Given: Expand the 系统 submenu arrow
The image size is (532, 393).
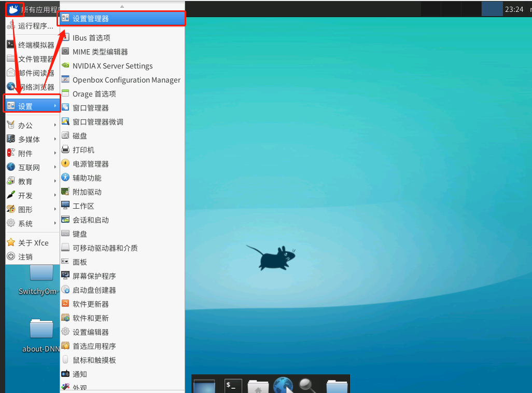Looking at the screenshot, I should (x=55, y=223).
